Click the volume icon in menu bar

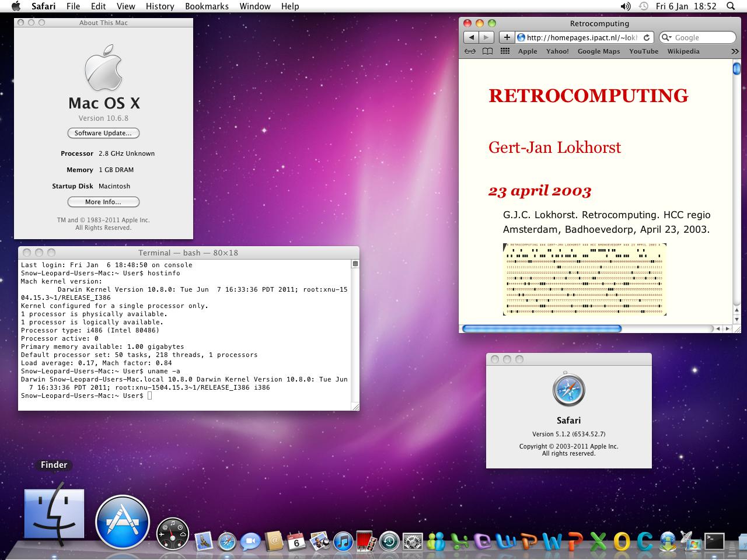pyautogui.click(x=625, y=6)
